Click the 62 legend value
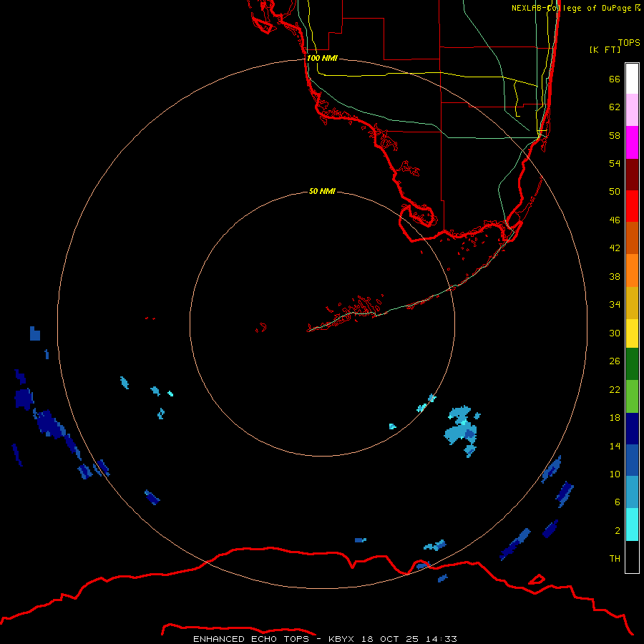Image resolution: width=644 pixels, height=644 pixels. (x=615, y=107)
